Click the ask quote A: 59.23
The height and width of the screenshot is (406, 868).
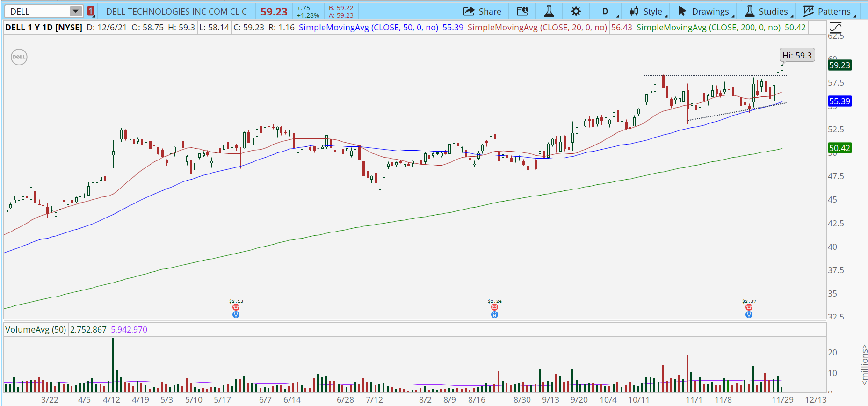click(x=341, y=15)
